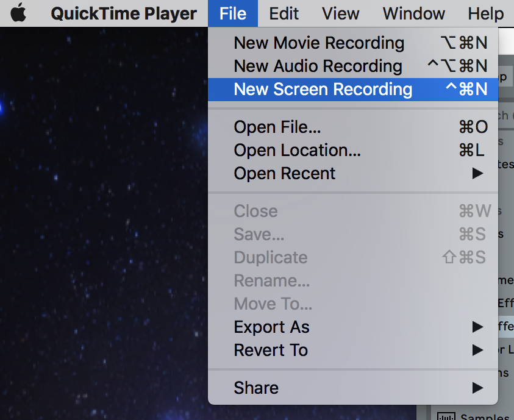Open the Apple menu
Viewport: 514px width, 420px height.
[x=18, y=13]
